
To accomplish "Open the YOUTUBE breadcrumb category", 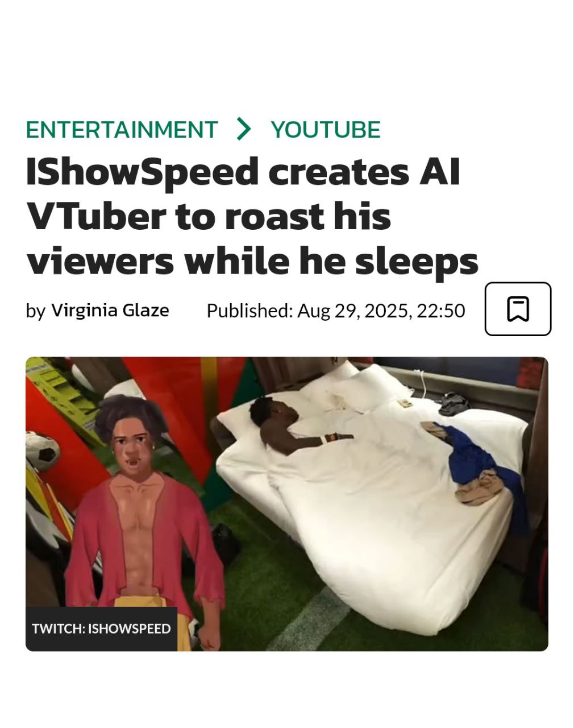I will pos(326,130).
